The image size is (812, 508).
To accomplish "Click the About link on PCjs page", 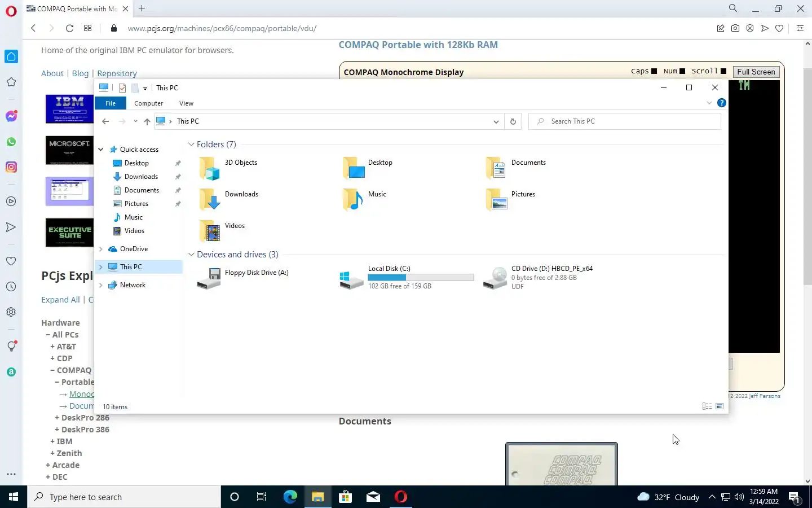I will [52, 73].
